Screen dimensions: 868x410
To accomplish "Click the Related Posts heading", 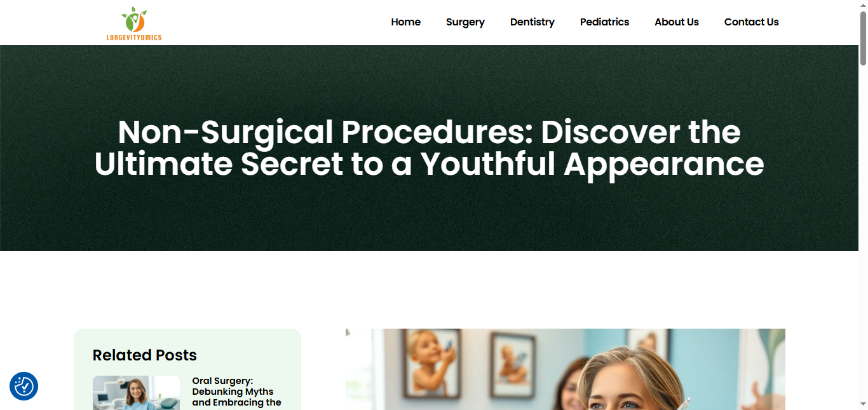I will pyautogui.click(x=145, y=355).
